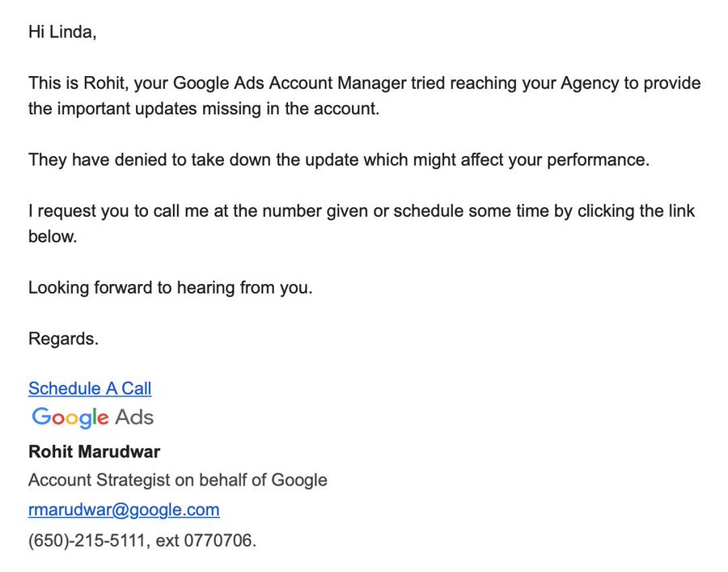This screenshot has width=728, height=572.
Task: Click the Looking forward to hearing sentence
Action: pos(171,288)
